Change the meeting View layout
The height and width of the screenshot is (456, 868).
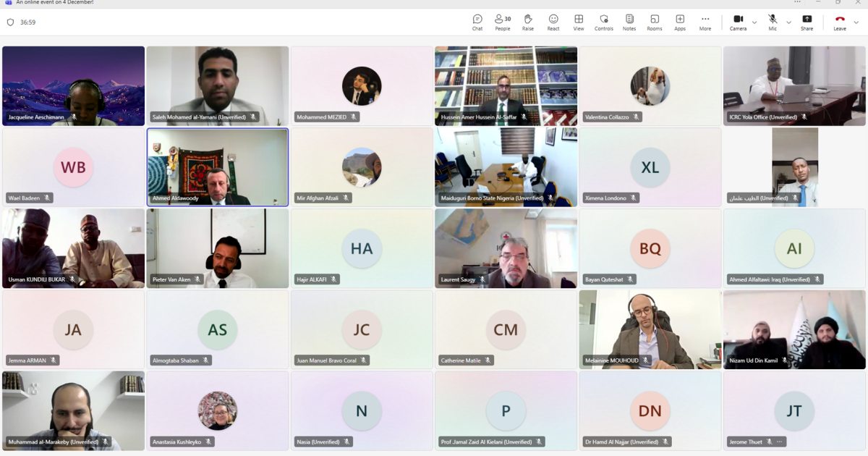(579, 22)
